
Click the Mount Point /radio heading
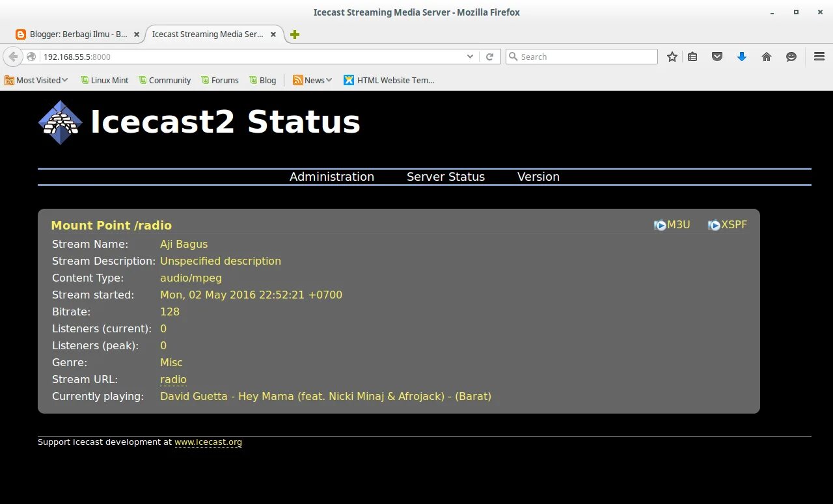coord(111,226)
